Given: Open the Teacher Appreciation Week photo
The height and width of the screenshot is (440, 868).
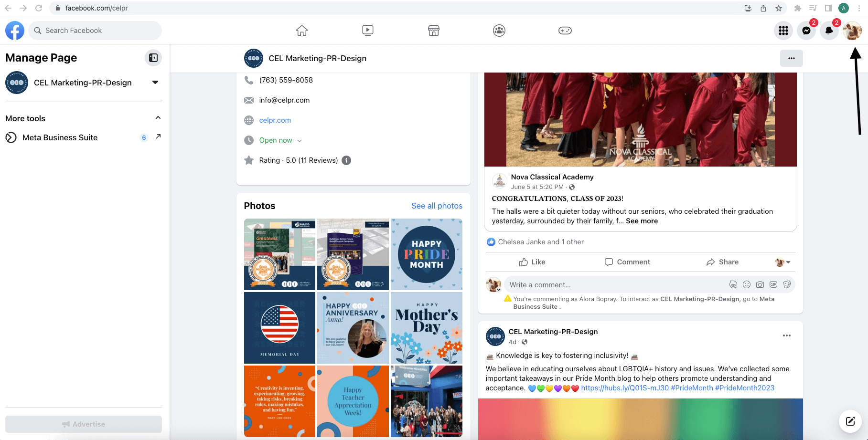Looking at the screenshot, I should (x=353, y=401).
